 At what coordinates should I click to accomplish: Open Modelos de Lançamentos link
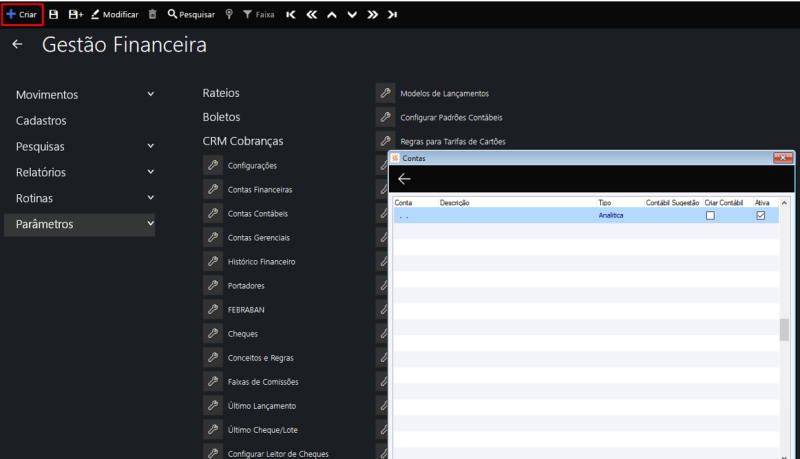tap(444, 93)
